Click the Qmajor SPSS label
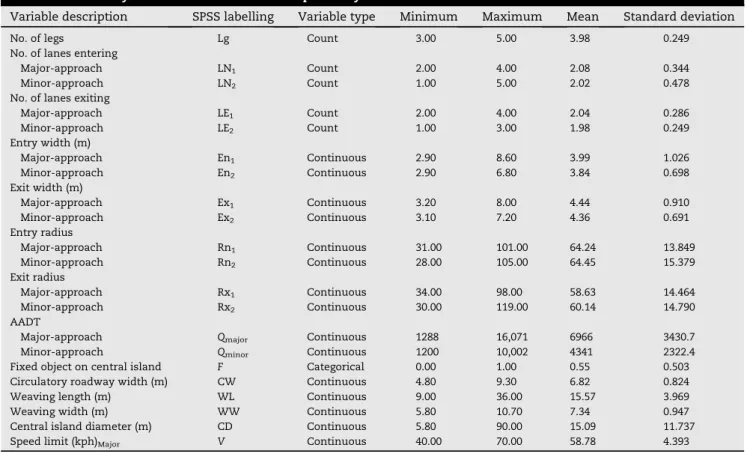Screen dimensions: 747x454 coord(232,338)
